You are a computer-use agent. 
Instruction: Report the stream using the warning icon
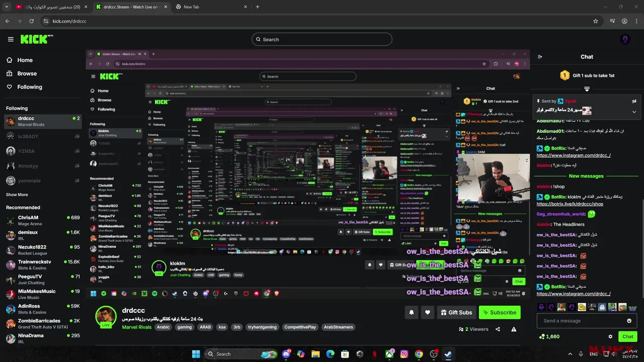pyautogui.click(x=514, y=329)
